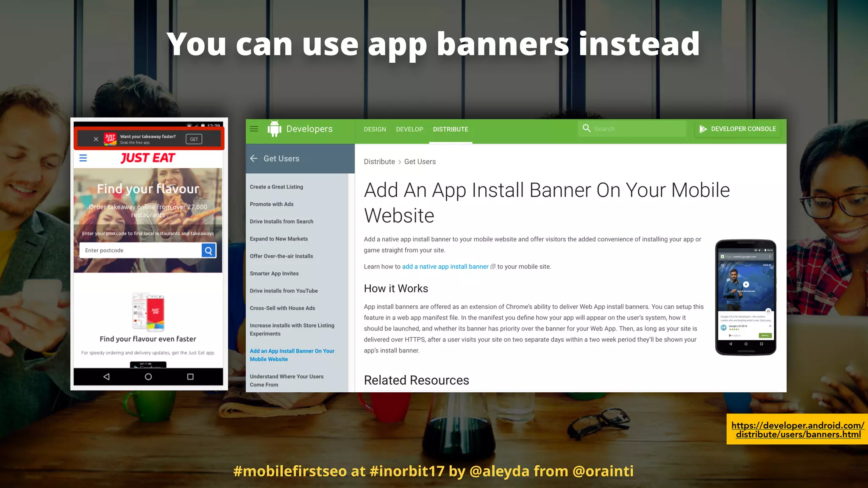This screenshot has width=868, height=488.
Task: Click the Search input on Developers site
Action: pyautogui.click(x=632, y=129)
